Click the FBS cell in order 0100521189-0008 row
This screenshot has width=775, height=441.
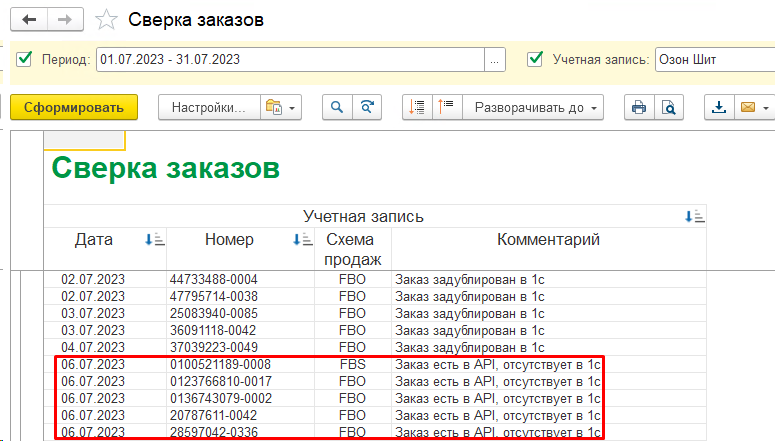(x=352, y=365)
